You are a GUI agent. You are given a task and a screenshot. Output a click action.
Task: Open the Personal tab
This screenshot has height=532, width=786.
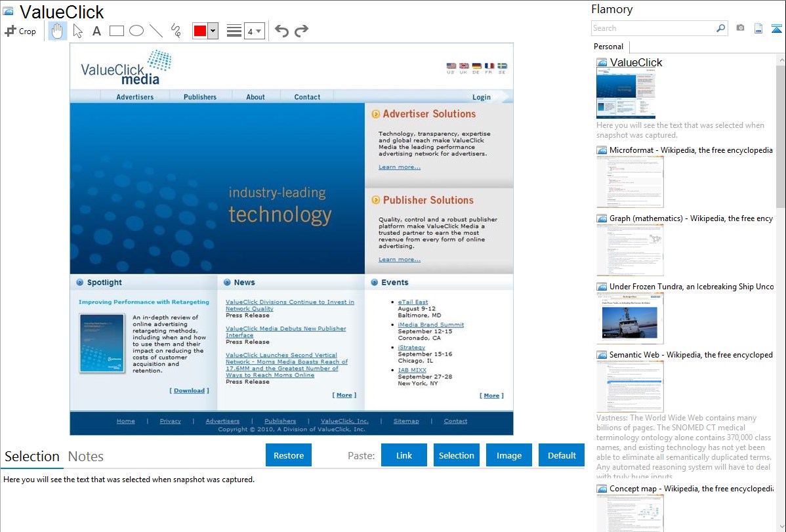(x=609, y=47)
